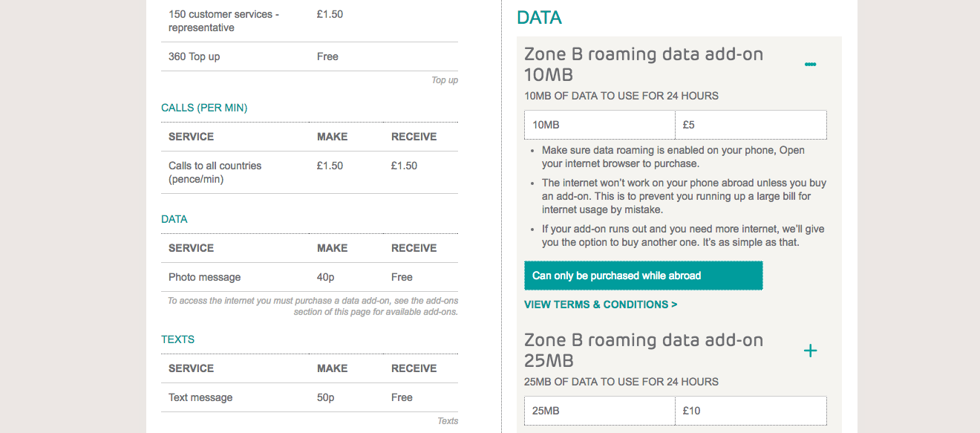
Task: Click the italic 'Top up' label
Action: tap(444, 79)
